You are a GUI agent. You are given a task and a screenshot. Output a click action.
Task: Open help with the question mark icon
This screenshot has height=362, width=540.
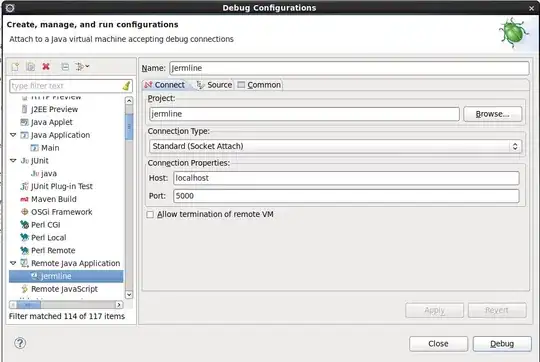click(x=20, y=343)
